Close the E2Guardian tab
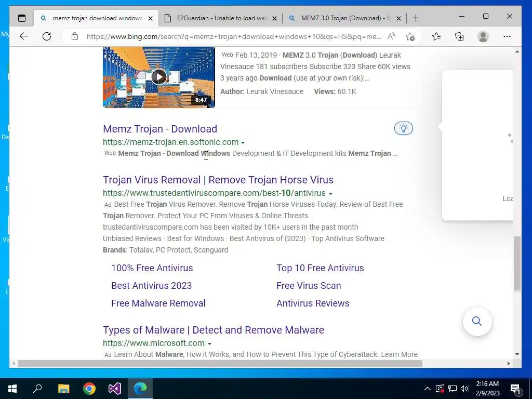This screenshot has height=399, width=532. [274, 18]
